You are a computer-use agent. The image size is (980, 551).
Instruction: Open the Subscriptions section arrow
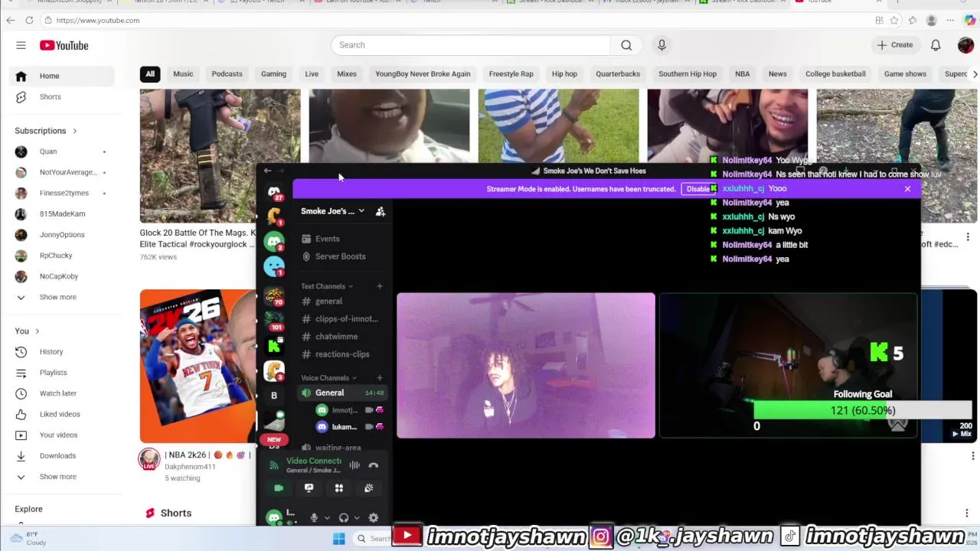pos(74,131)
